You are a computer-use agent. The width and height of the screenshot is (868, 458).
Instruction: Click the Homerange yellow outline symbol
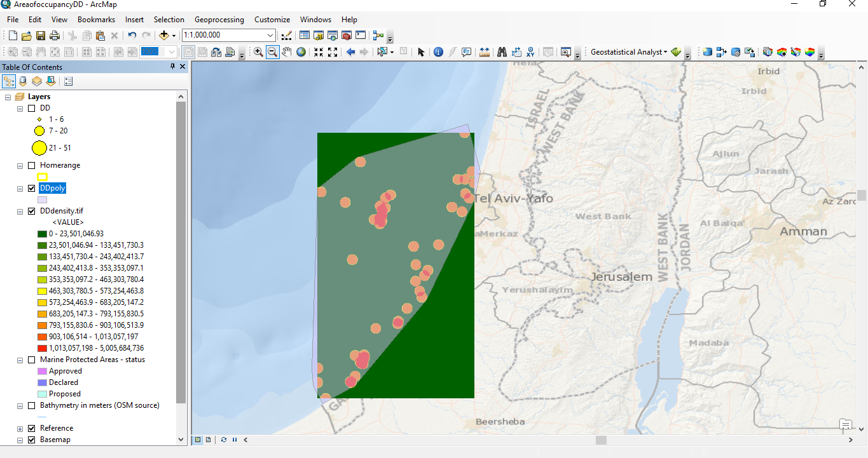tap(42, 177)
